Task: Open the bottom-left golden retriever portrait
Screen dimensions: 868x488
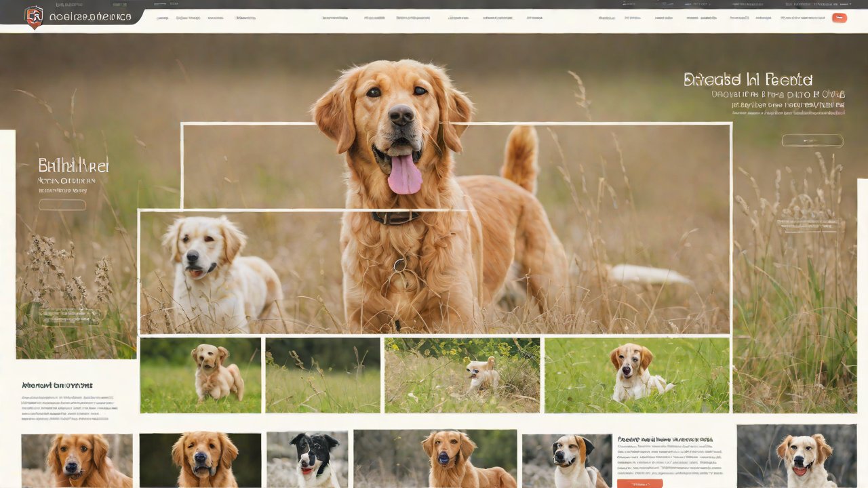Action: (x=77, y=461)
